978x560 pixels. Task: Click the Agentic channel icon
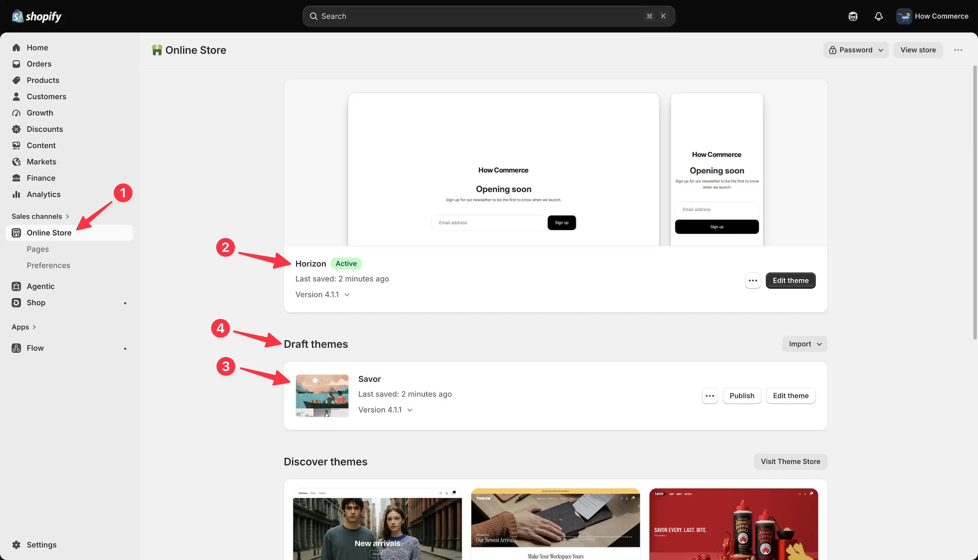pos(16,286)
